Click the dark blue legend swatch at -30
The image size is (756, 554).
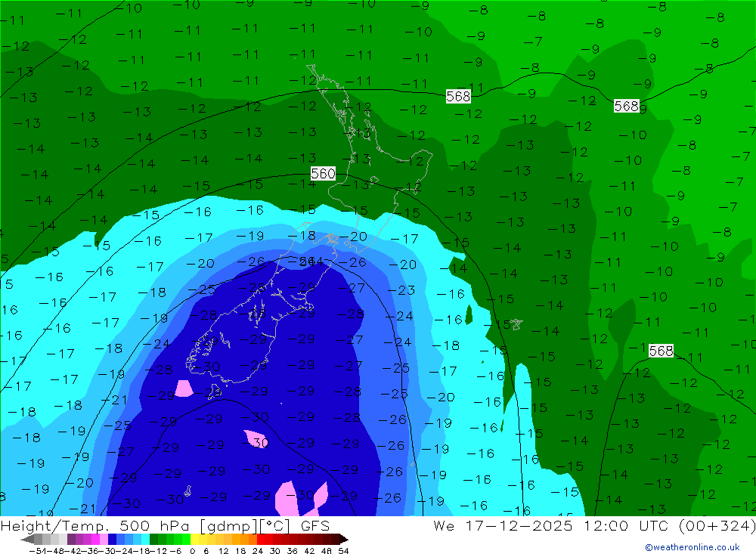(x=112, y=539)
